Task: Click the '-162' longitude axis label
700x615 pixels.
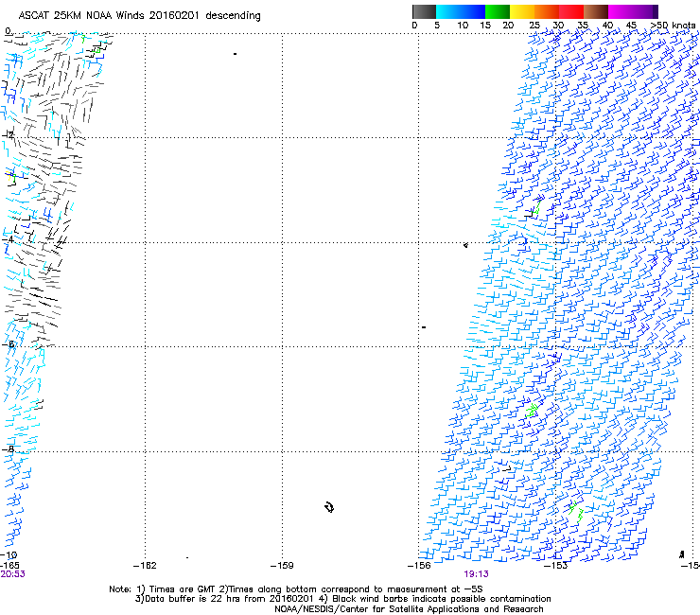Action: point(145,566)
